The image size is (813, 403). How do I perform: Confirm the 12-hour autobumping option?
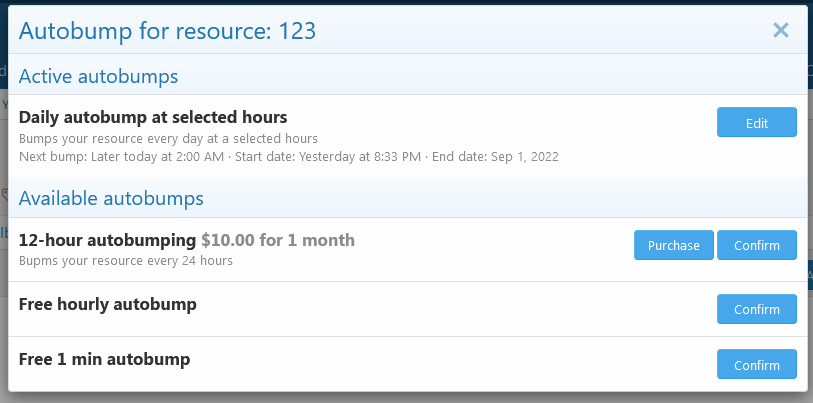[756, 245]
